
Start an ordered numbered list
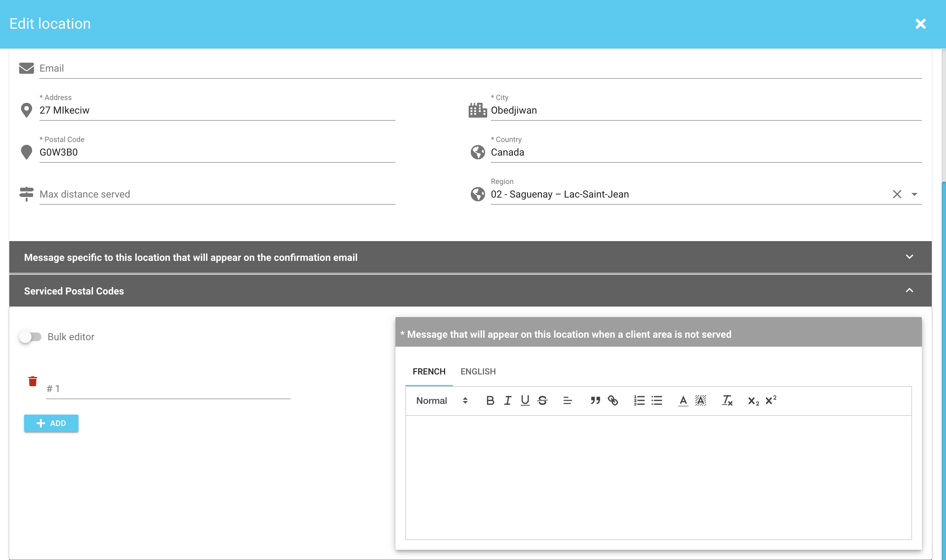639,400
